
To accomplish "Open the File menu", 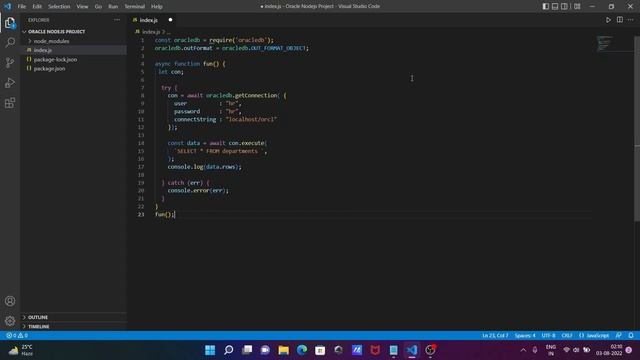I will click(x=22, y=7).
